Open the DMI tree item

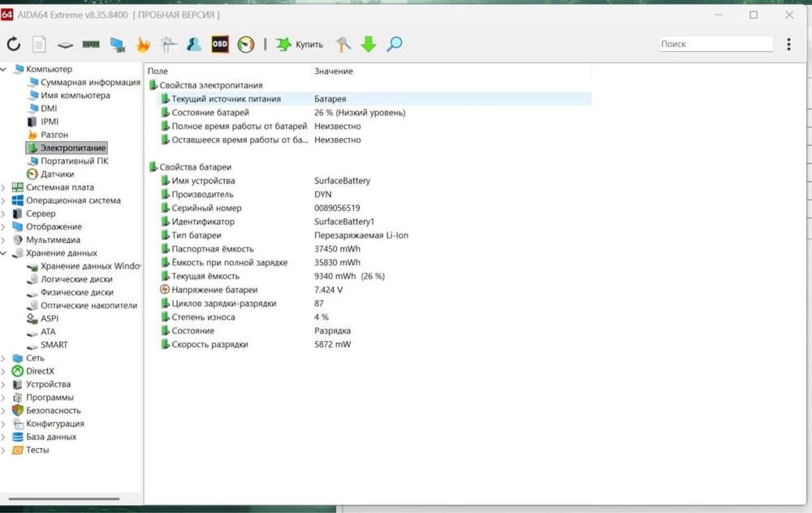[x=49, y=108]
